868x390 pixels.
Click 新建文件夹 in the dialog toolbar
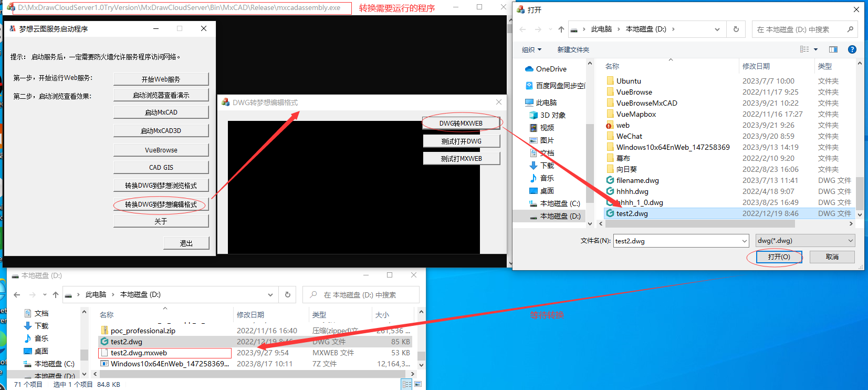click(573, 49)
